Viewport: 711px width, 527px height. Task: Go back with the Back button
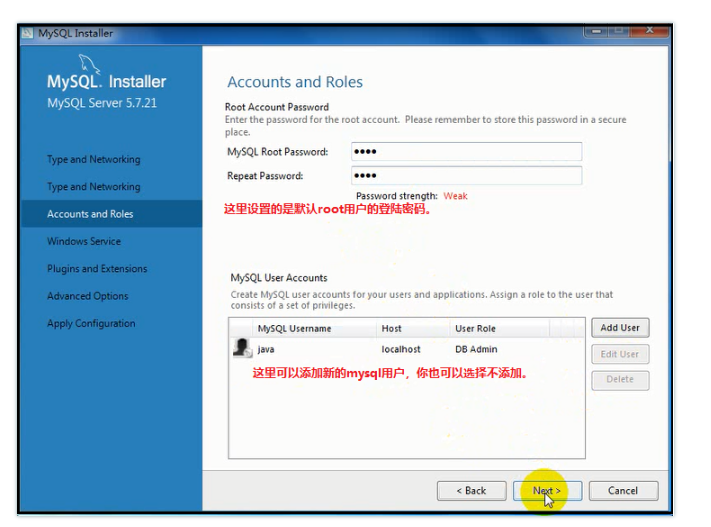472,491
